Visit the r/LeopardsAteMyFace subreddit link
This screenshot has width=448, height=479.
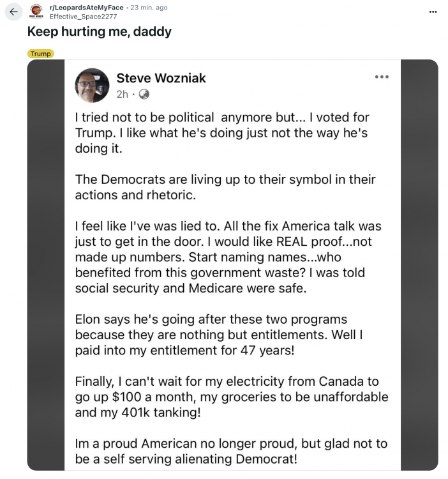(x=86, y=8)
